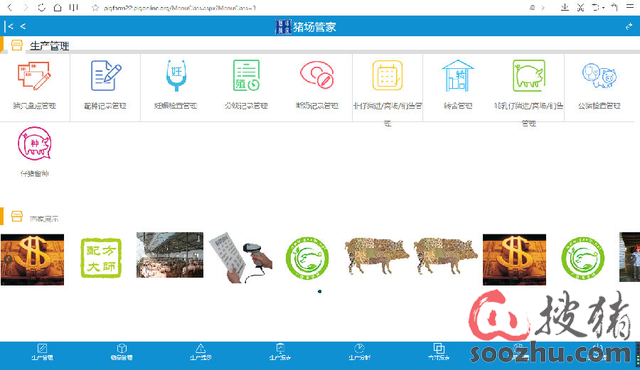Screen dimensions: 640x370
Task: Open the green framed pig icon
Action: (529, 75)
